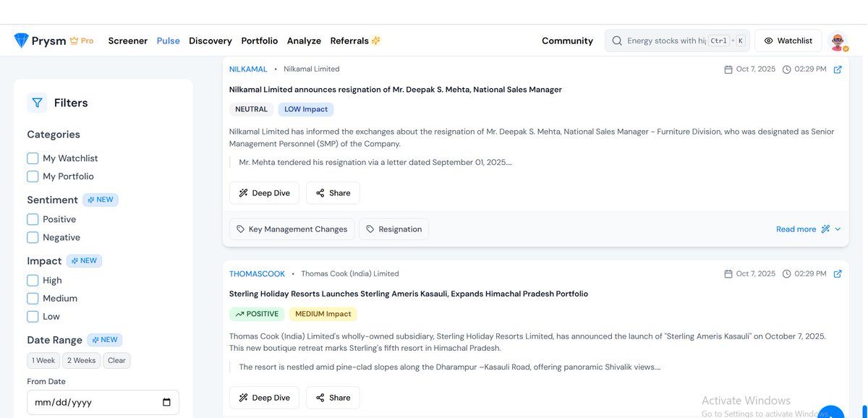868x418 pixels.
Task: Click the LOW Impact badge
Action: tap(306, 109)
